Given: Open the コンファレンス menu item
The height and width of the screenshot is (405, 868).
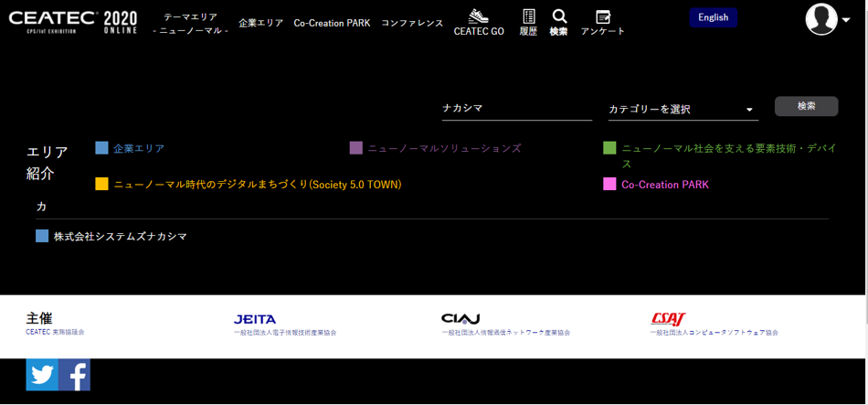Looking at the screenshot, I should 412,23.
